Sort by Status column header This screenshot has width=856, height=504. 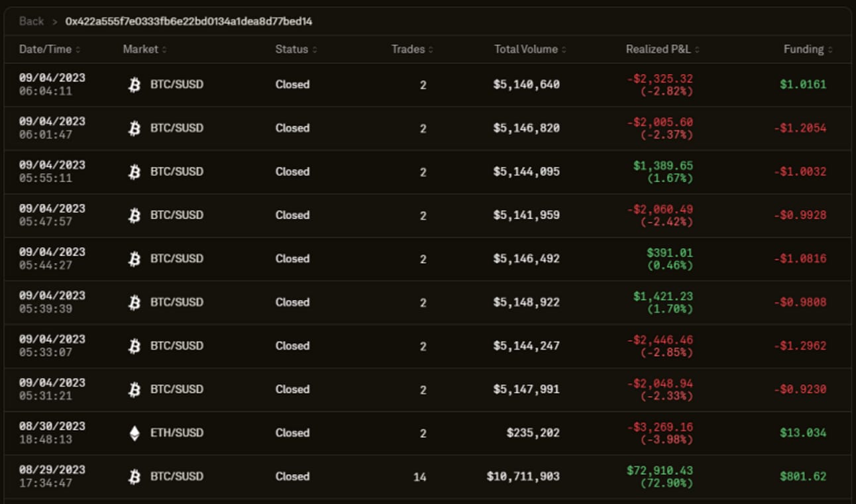point(296,49)
